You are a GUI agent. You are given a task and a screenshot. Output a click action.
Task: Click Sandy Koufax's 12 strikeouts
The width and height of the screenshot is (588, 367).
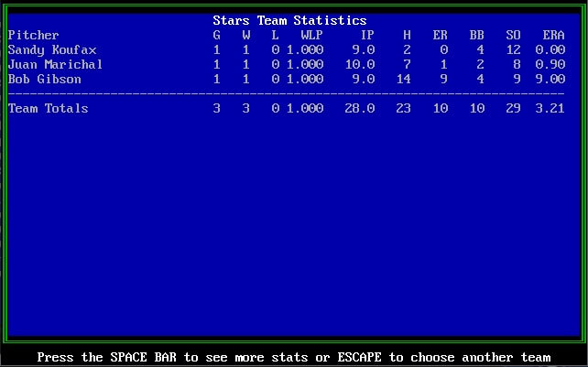pos(514,49)
